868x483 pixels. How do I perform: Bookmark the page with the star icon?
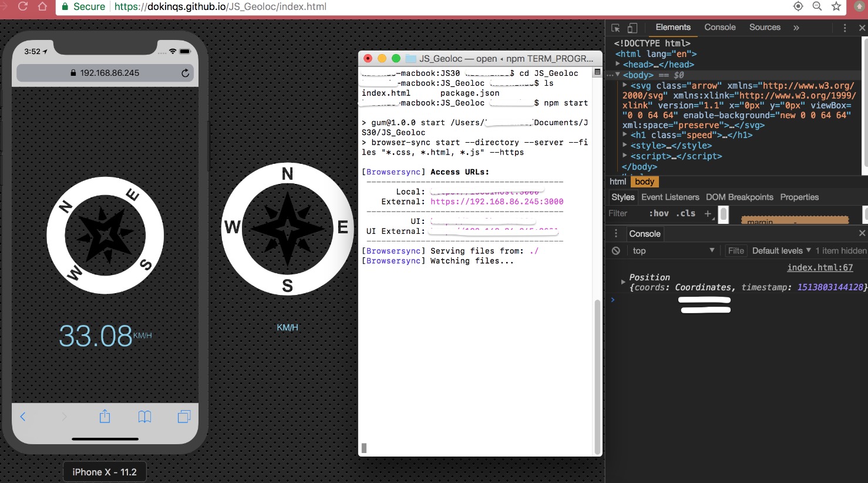(836, 6)
